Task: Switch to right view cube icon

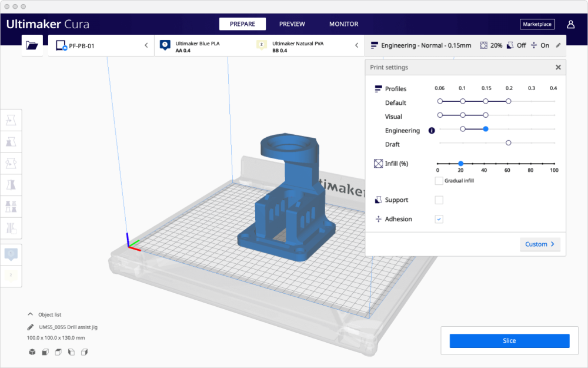Action: click(x=84, y=352)
